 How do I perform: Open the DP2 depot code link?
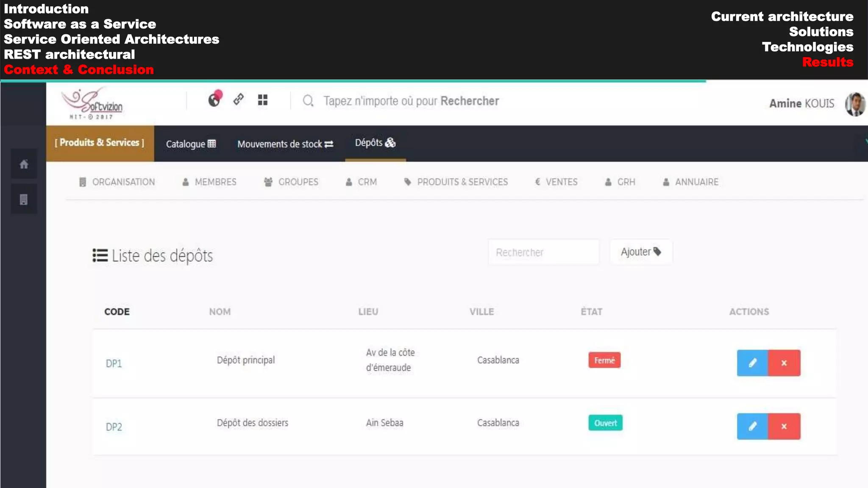(114, 427)
